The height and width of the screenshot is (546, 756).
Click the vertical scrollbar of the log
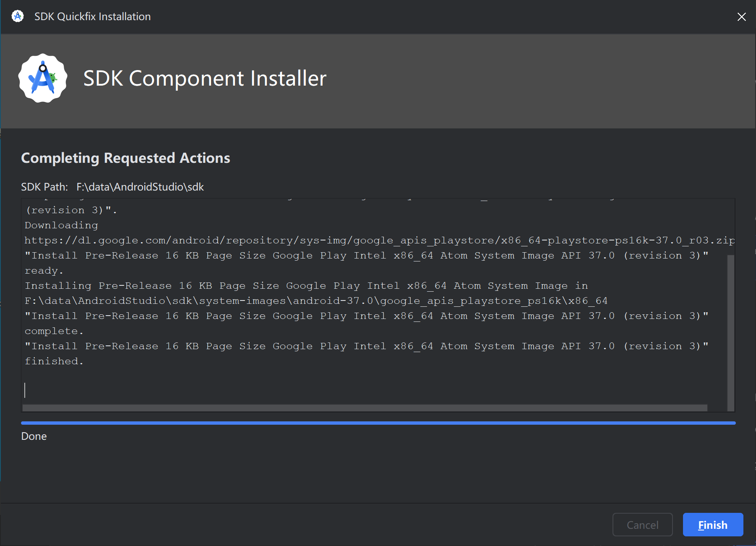pyautogui.click(x=730, y=332)
